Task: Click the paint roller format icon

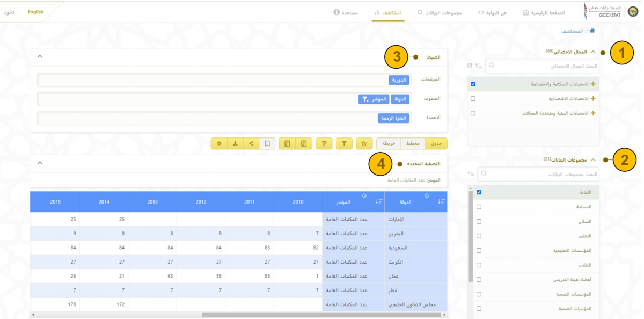Action: (324, 143)
